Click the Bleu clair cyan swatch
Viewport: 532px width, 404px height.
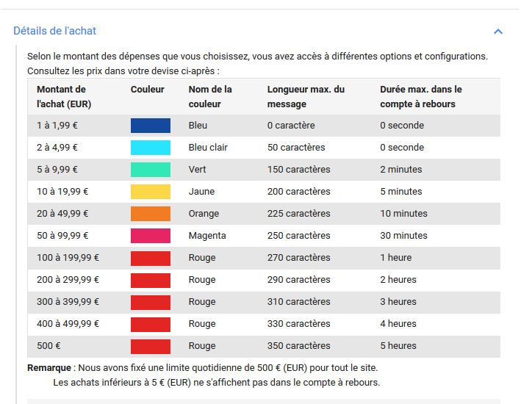tap(151, 148)
